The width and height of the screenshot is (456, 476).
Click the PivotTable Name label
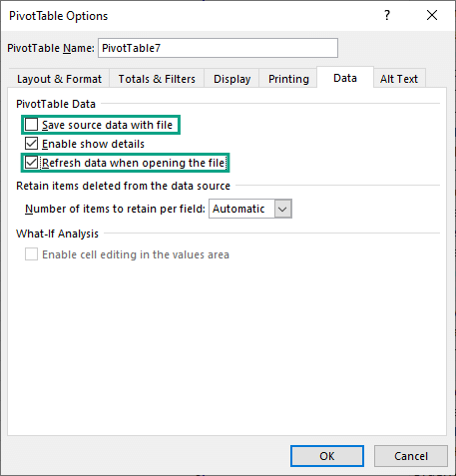(x=51, y=48)
